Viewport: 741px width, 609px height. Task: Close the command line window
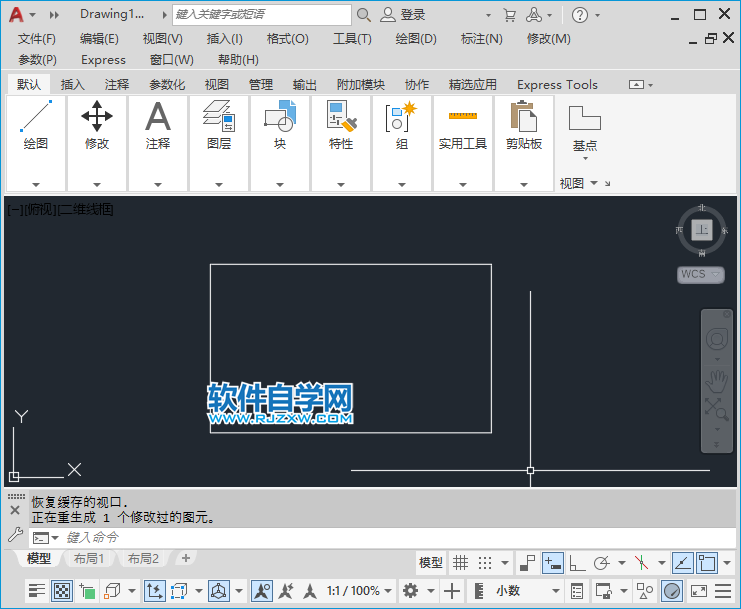pyautogui.click(x=15, y=510)
